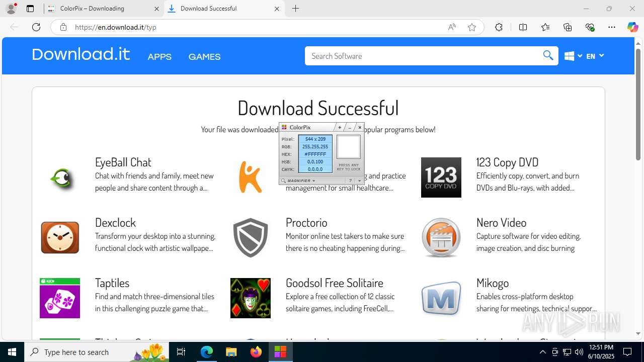
Task: Add page to favorites with star icon
Action: (x=471, y=27)
